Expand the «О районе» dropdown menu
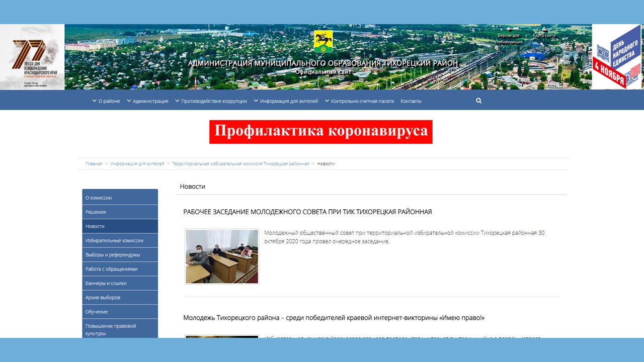The image size is (644, 362). pos(106,101)
